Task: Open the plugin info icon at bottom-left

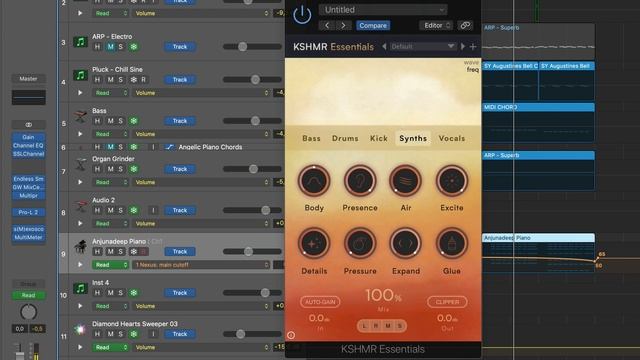Action: (291, 335)
